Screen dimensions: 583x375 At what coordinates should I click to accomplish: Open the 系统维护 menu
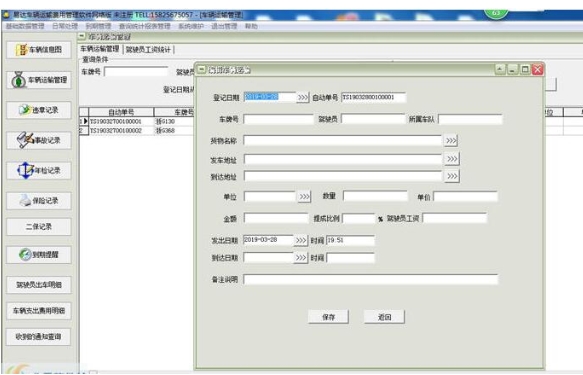(191, 26)
